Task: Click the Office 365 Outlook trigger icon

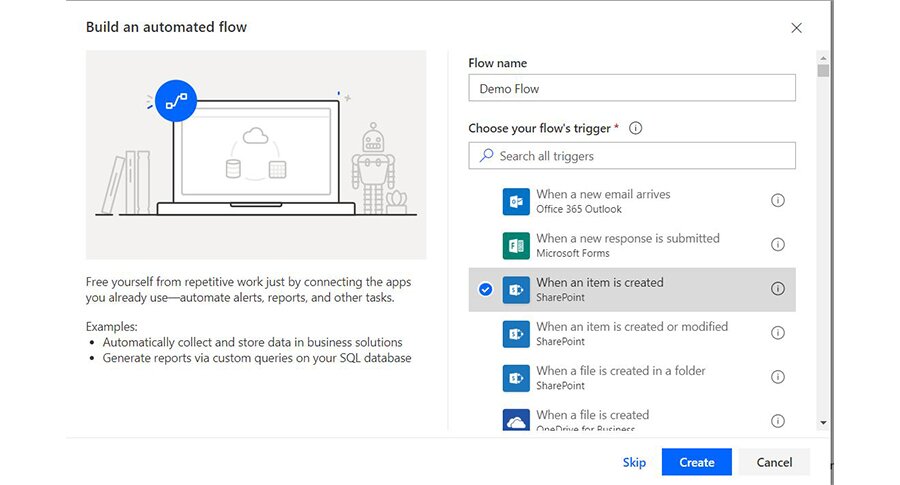Action: (x=516, y=201)
